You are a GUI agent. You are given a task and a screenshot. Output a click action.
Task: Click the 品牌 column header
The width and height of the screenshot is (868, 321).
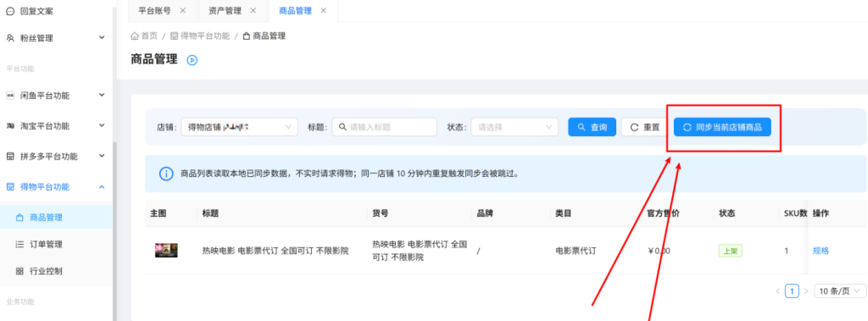pos(484,213)
